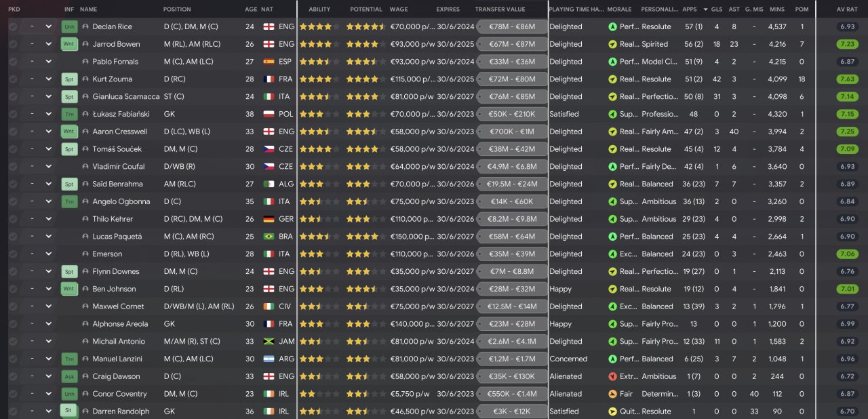868x419 pixels.
Task: Click the 'Spt' status icon for Kurt Zouma
Action: tap(69, 79)
